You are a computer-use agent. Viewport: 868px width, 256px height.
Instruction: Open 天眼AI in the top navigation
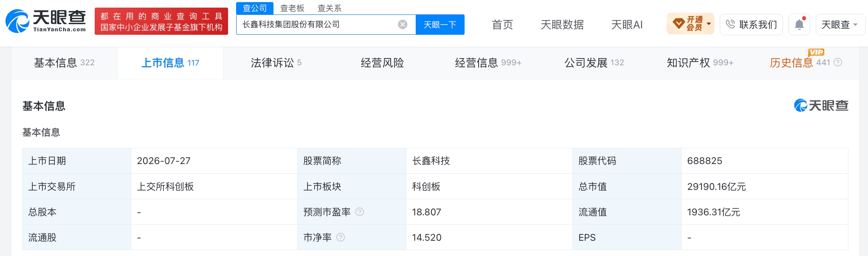(627, 25)
